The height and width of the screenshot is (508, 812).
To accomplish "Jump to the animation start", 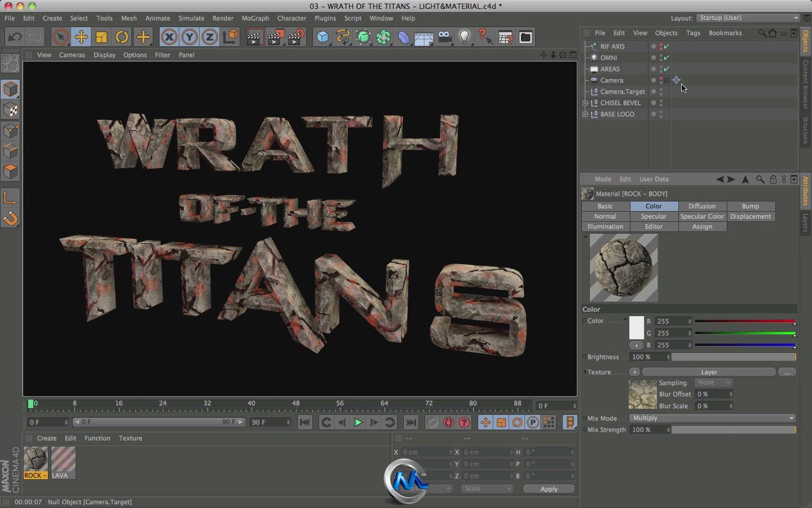I will click(305, 422).
